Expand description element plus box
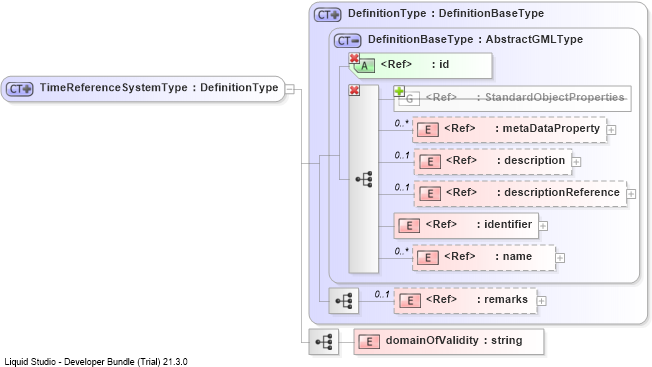 tap(576, 162)
